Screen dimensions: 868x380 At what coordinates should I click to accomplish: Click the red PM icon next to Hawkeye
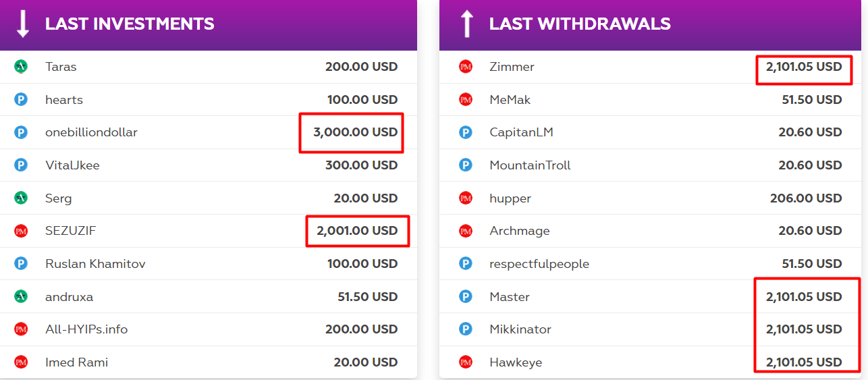point(466,362)
